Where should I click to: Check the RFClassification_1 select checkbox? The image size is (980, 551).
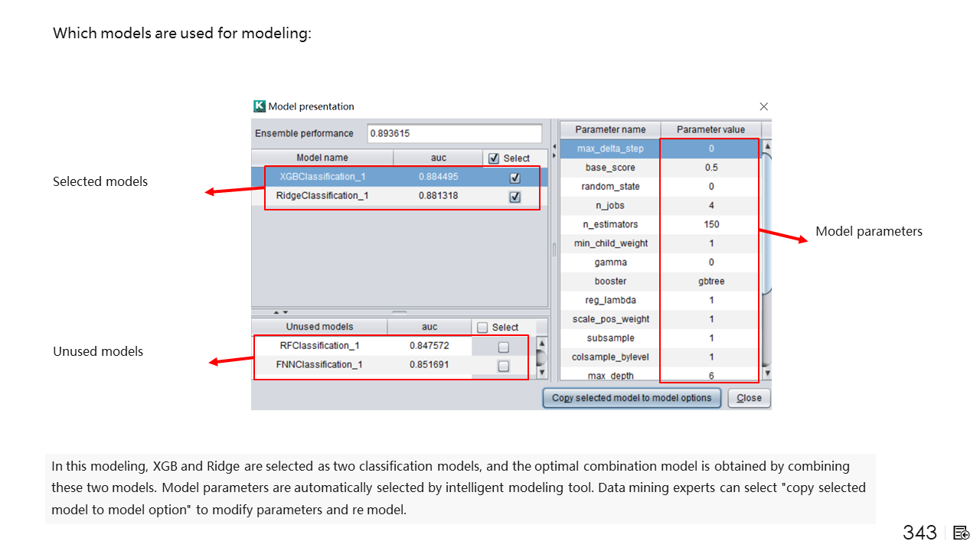(503, 347)
